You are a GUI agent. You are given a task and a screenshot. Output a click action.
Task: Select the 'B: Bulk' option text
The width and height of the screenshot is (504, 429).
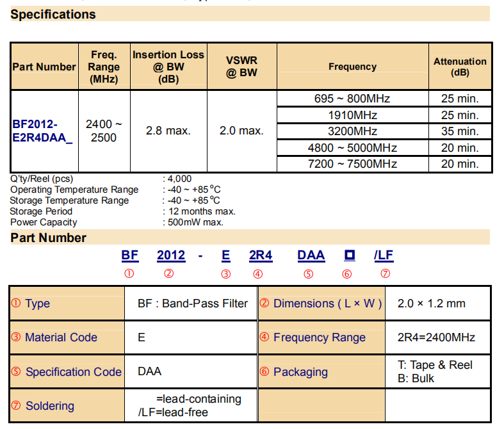click(416, 378)
